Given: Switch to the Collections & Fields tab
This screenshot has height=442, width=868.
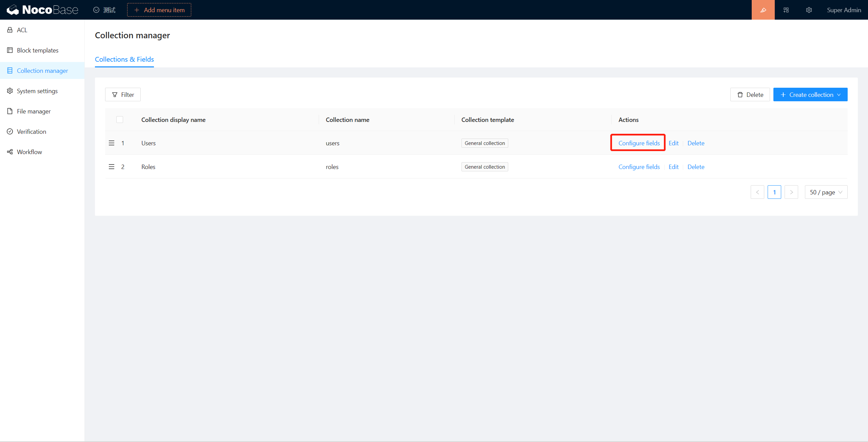Looking at the screenshot, I should [x=124, y=59].
